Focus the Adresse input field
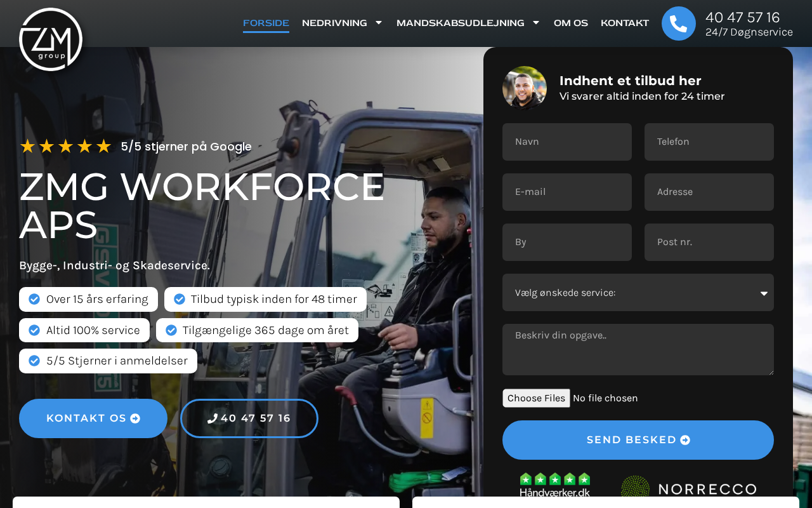The image size is (812, 508). (x=709, y=192)
